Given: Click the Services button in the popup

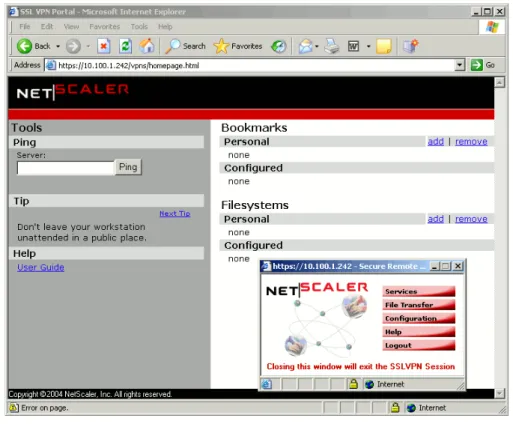Looking at the screenshot, I should pos(419,291).
